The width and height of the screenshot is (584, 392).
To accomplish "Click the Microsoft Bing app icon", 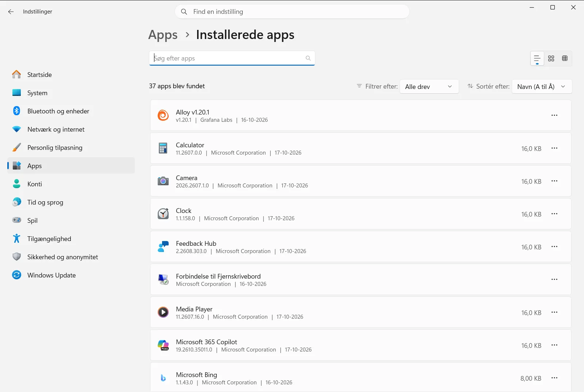I will coord(163,378).
